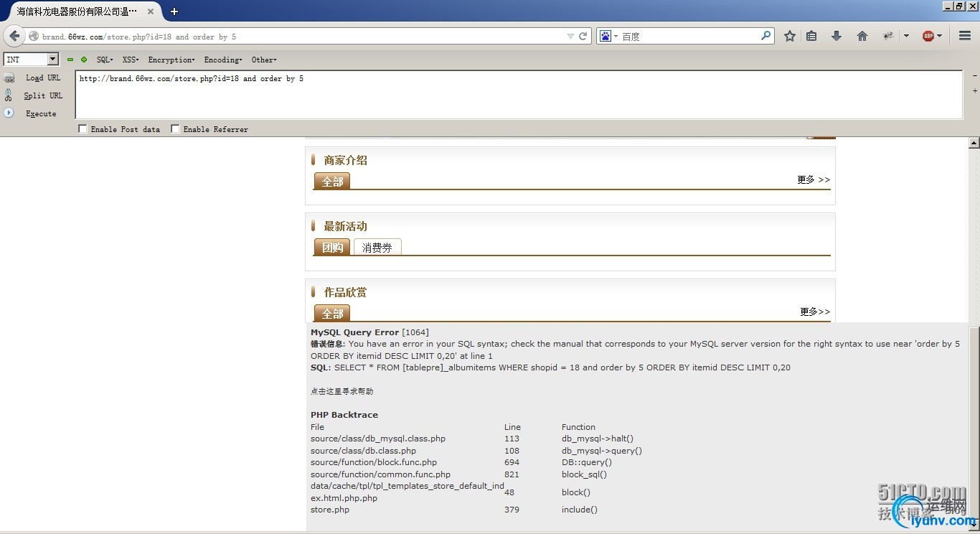Click the Split URL label
Image resolution: width=980 pixels, height=534 pixels.
coord(43,95)
